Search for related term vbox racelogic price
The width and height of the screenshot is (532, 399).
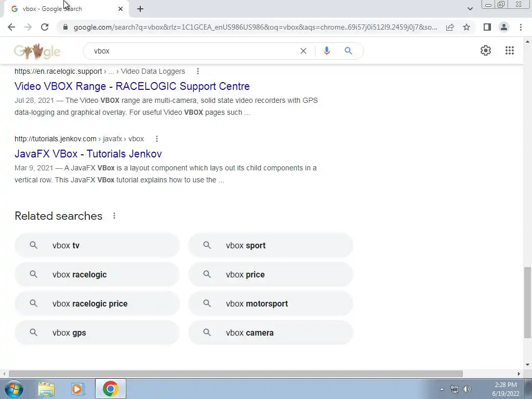(97, 303)
